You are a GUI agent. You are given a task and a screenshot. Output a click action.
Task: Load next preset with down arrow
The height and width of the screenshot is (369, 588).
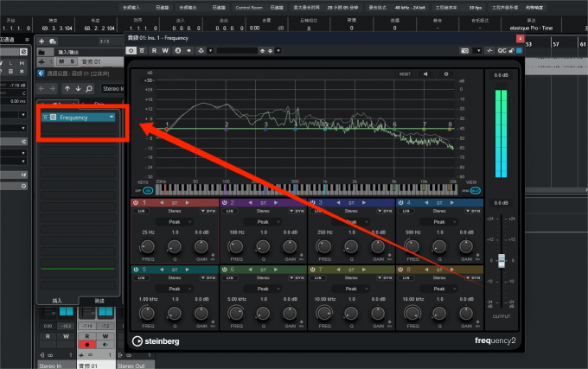pos(270,51)
